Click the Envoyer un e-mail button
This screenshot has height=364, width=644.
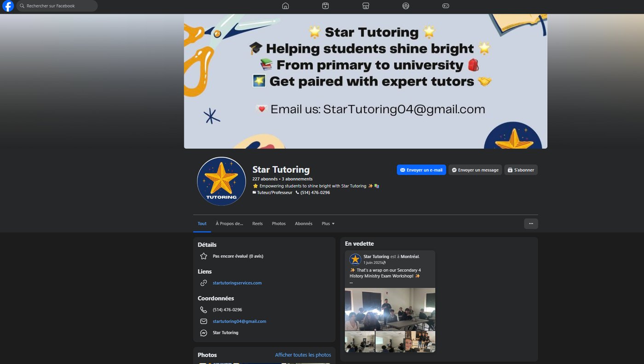[421, 170]
